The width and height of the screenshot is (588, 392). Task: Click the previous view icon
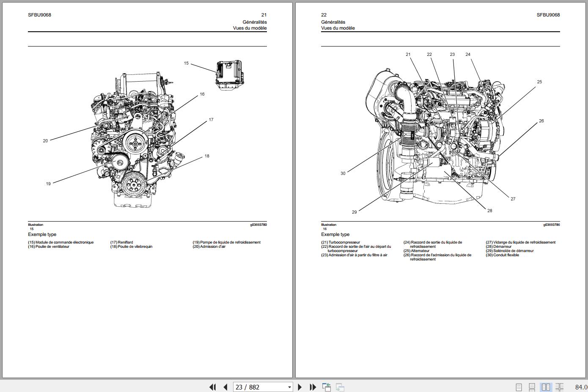327,387
